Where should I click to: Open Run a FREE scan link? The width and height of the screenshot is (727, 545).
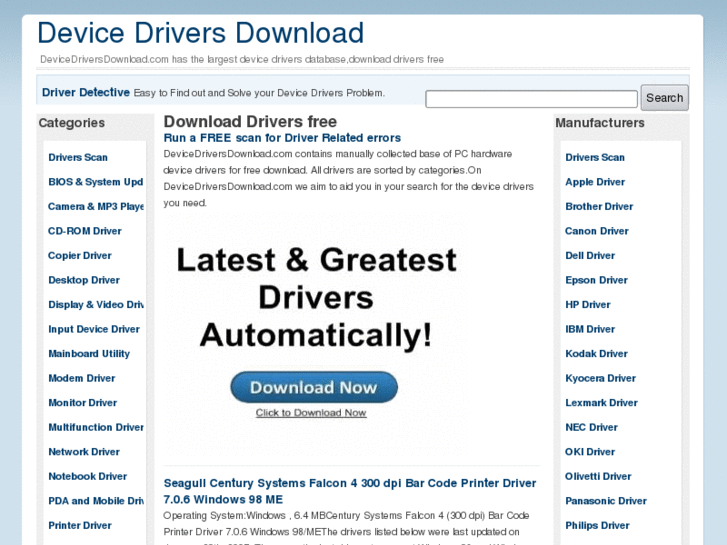click(x=282, y=138)
